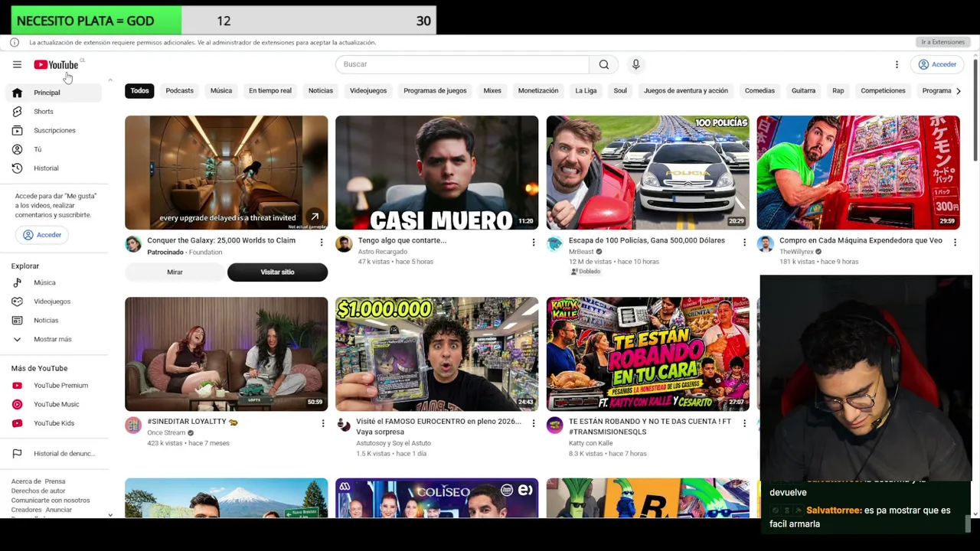Open video title 'Tengo algo que contarte...'
Viewport: 980px width, 551px height.
pyautogui.click(x=402, y=240)
